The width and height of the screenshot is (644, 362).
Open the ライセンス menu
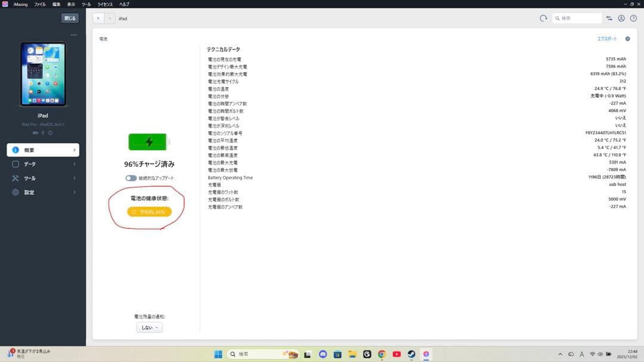[105, 4]
